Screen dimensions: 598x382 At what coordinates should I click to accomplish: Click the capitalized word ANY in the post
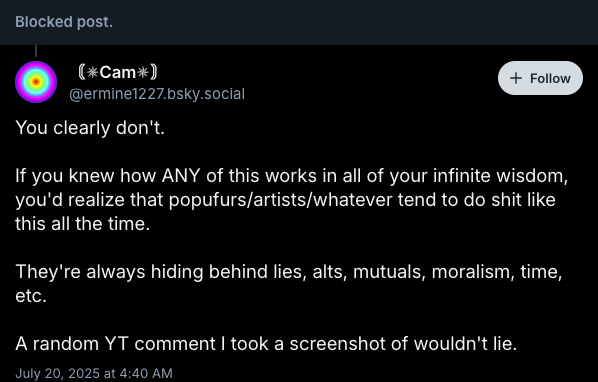click(181, 176)
